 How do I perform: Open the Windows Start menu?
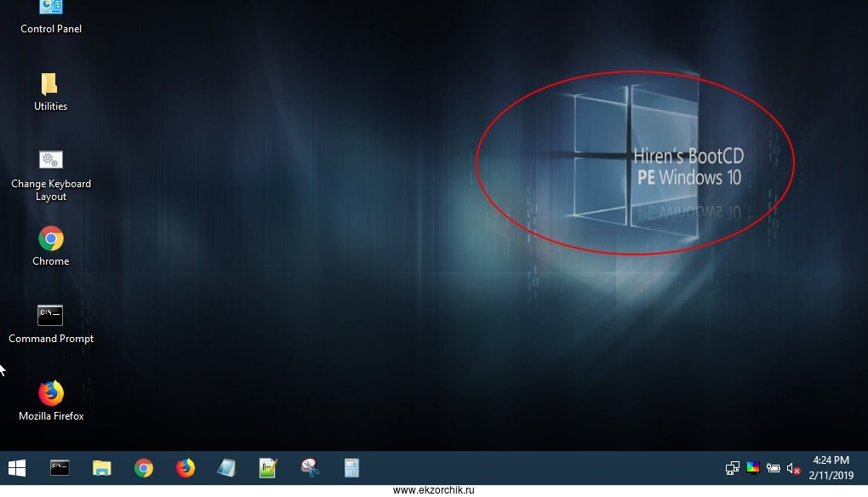pyautogui.click(x=17, y=468)
